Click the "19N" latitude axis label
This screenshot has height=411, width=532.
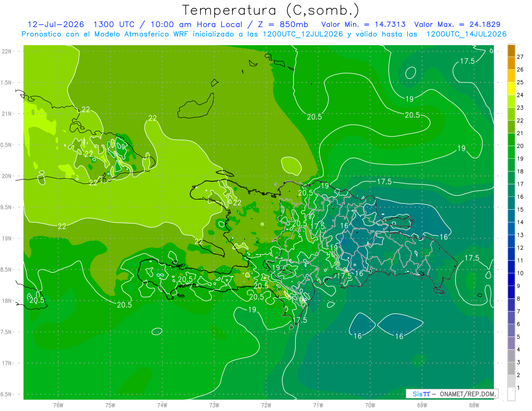[x=8, y=238]
